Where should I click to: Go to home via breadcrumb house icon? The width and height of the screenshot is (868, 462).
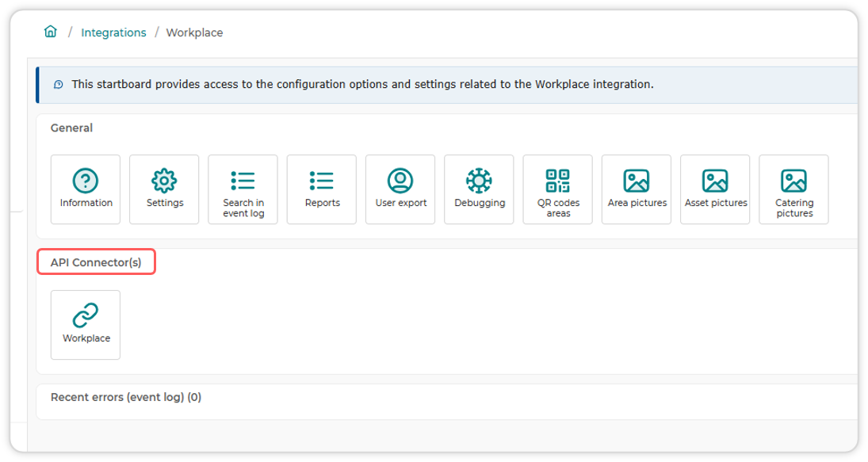pos(51,32)
